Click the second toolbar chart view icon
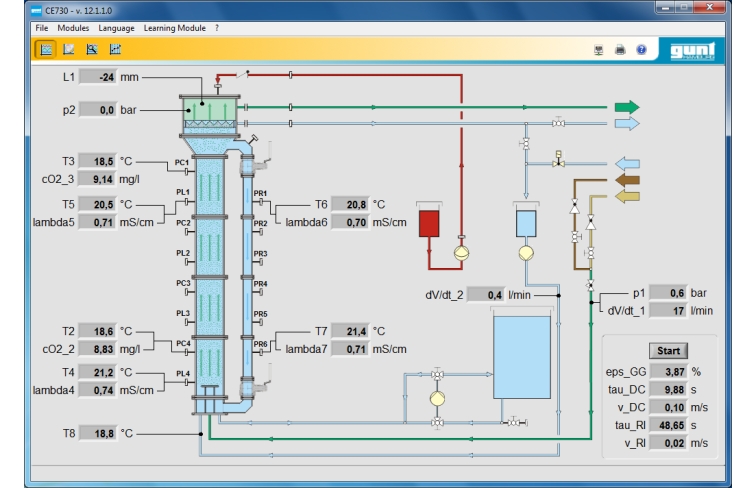The height and width of the screenshot is (488, 755). (x=68, y=48)
